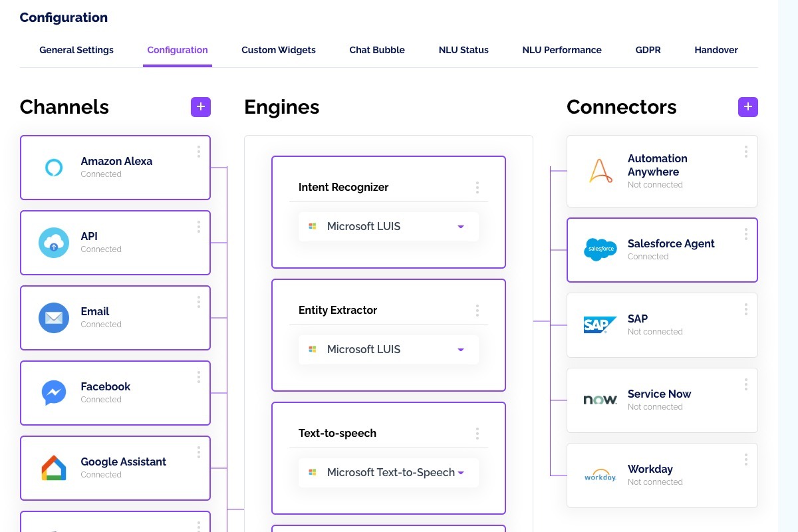Screen dimensions: 798x532
Task: Click the Email envelope icon
Action: (x=54, y=318)
